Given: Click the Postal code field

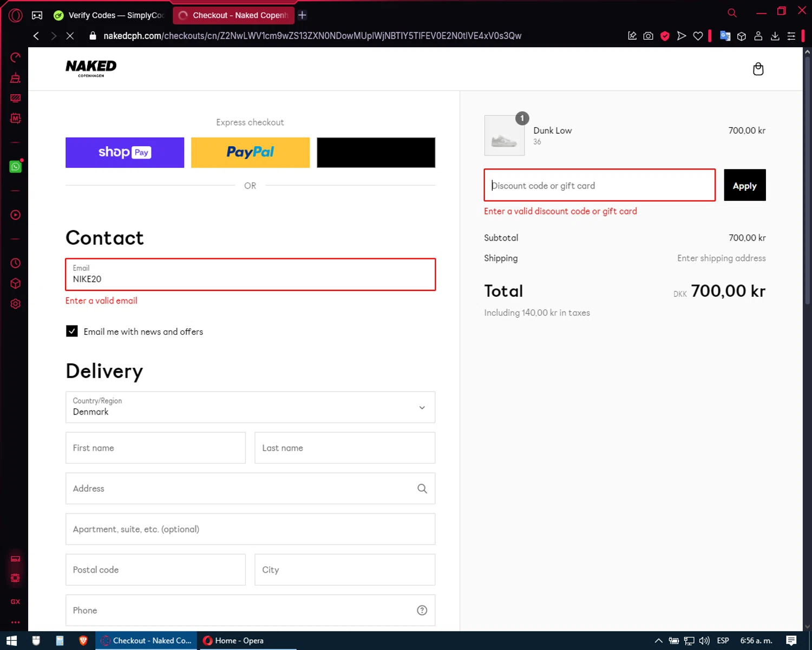Looking at the screenshot, I should point(155,569).
